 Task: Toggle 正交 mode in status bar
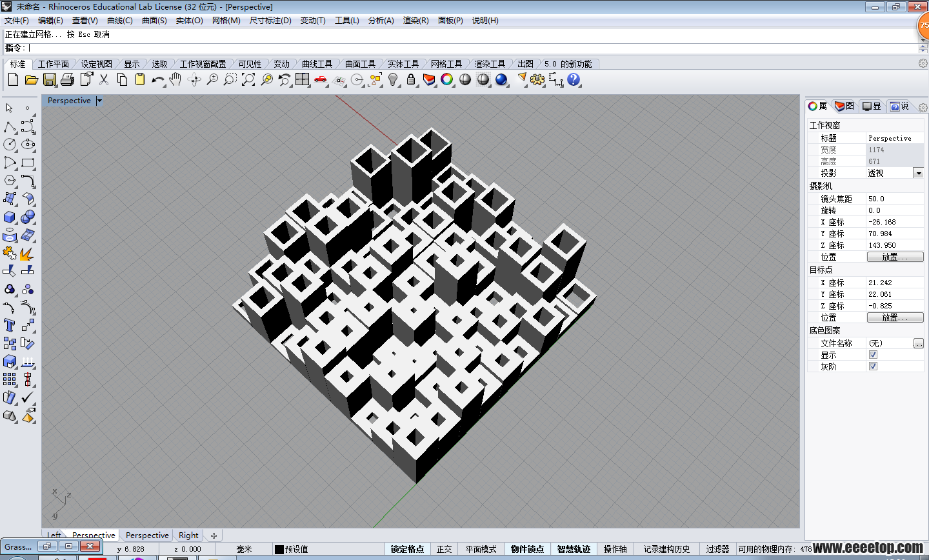[445, 549]
